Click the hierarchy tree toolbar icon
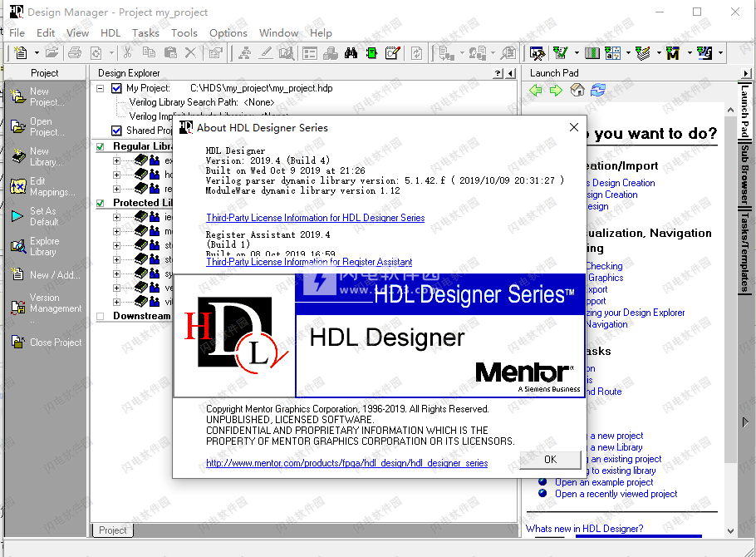This screenshot has height=557, width=756. pos(245,52)
